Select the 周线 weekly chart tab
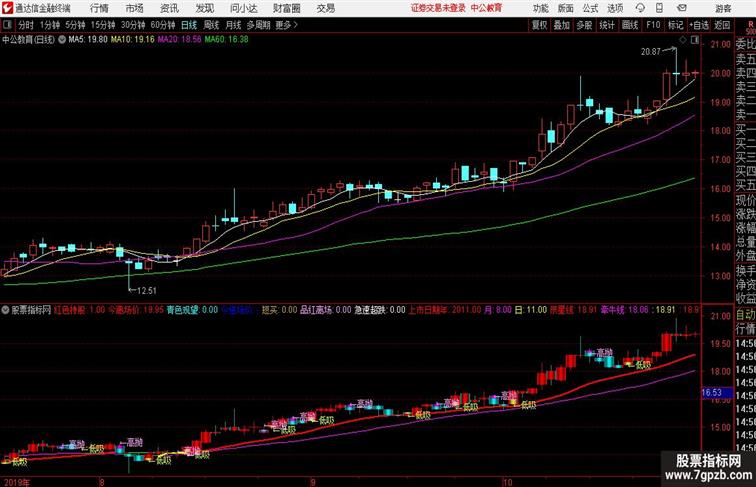 211,25
